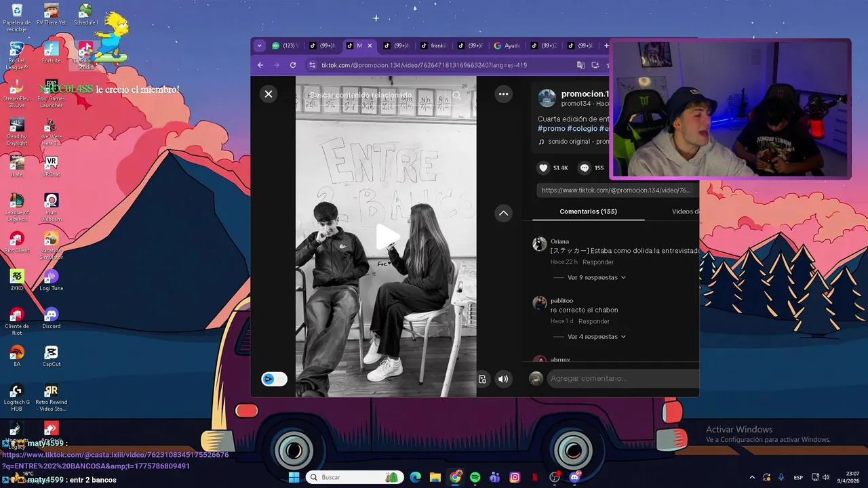Screen dimensions: 868x488
Task: Switch to the Comentarios (155) tab
Action: click(x=588, y=211)
